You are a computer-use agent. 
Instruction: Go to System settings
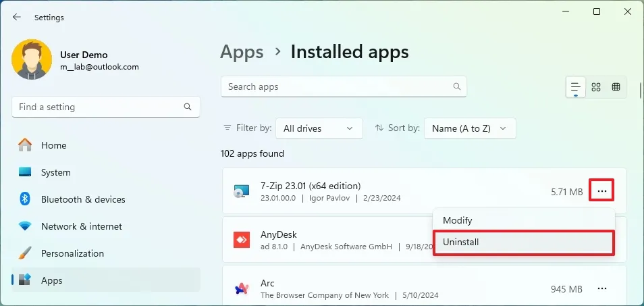pos(55,172)
